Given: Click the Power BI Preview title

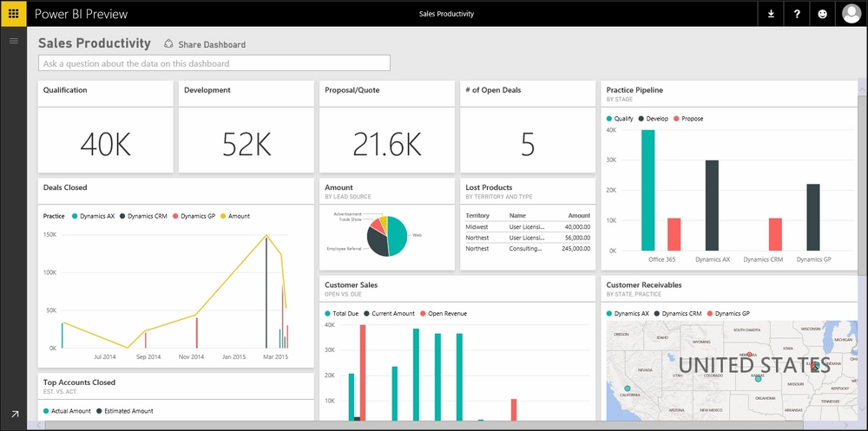Looking at the screenshot, I should pos(81,14).
